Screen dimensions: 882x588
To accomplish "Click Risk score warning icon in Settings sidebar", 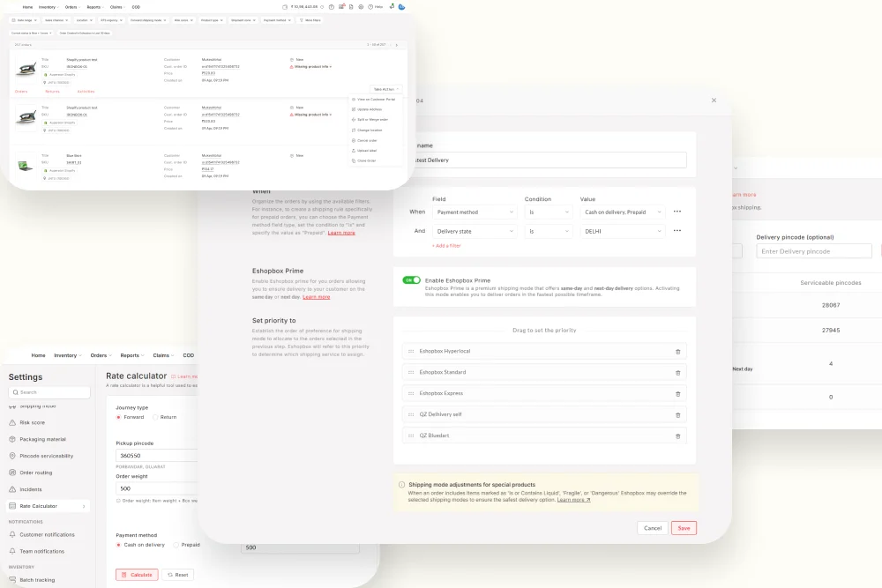I will coord(12,422).
